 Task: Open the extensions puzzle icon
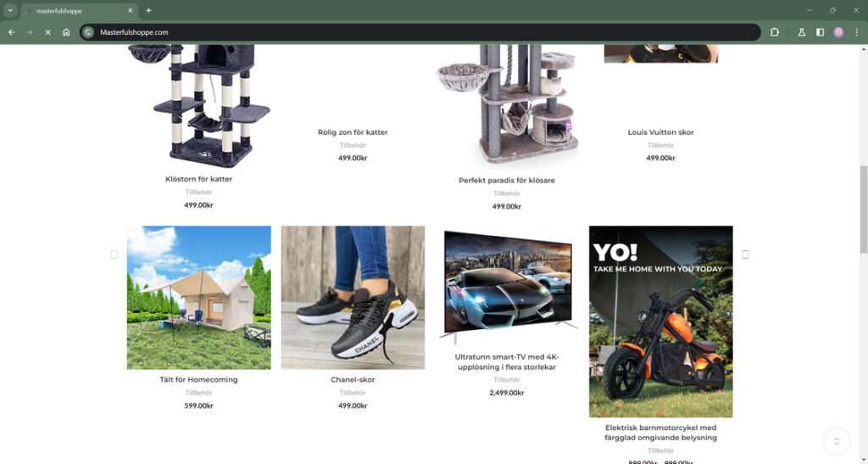[774, 32]
